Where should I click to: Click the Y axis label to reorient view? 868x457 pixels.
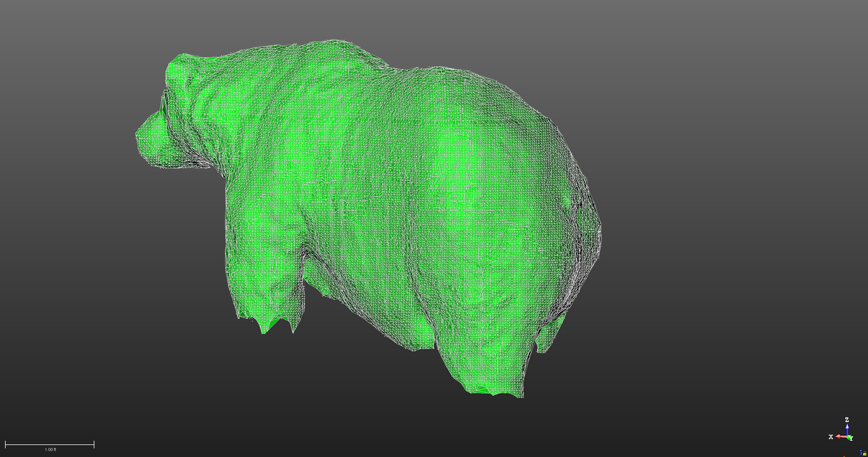(x=851, y=438)
